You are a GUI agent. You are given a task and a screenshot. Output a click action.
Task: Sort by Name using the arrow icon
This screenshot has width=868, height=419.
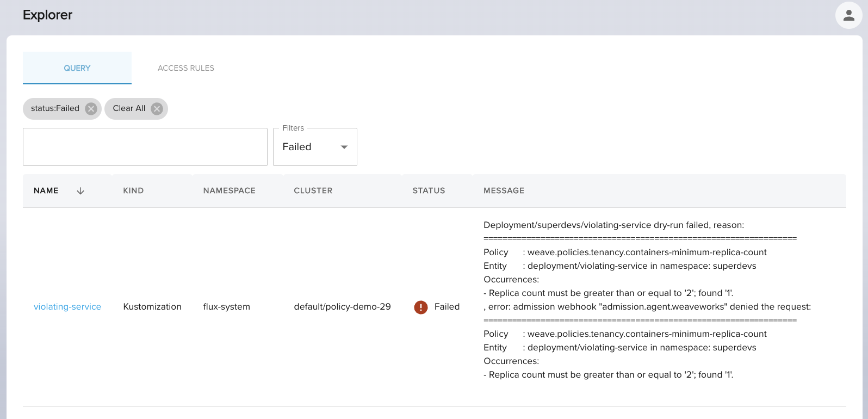[x=80, y=191]
